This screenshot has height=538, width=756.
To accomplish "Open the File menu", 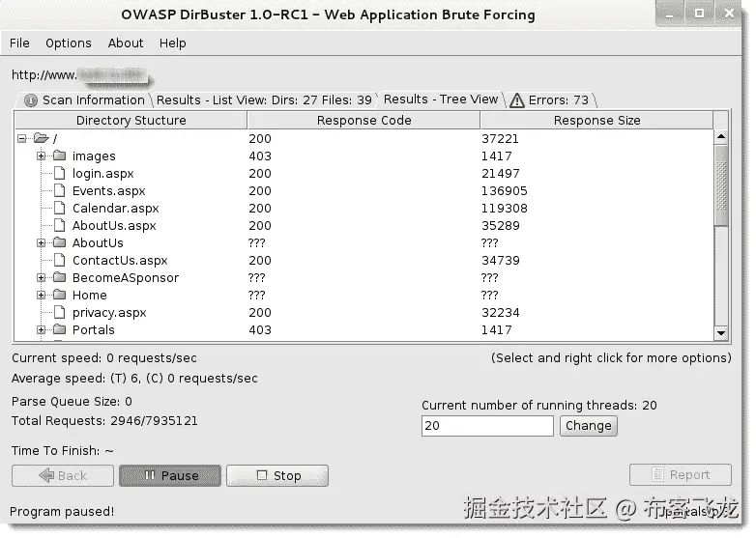I will 19,43.
